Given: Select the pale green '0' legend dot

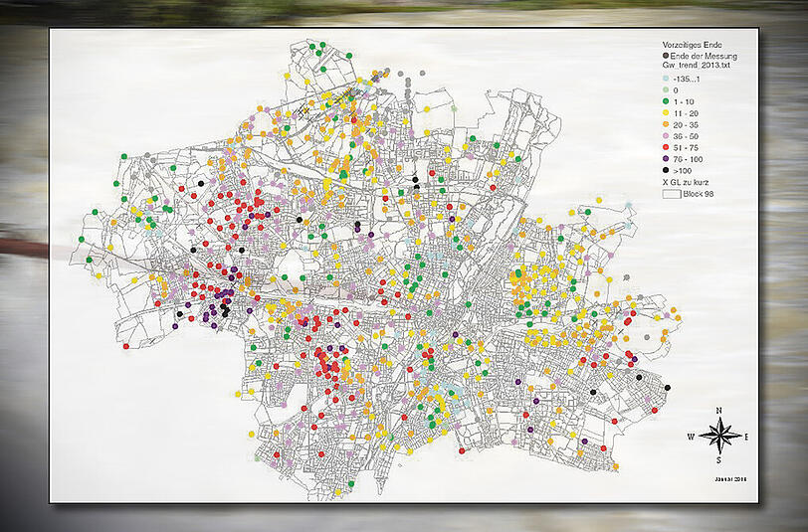Looking at the screenshot, I should click(667, 91).
